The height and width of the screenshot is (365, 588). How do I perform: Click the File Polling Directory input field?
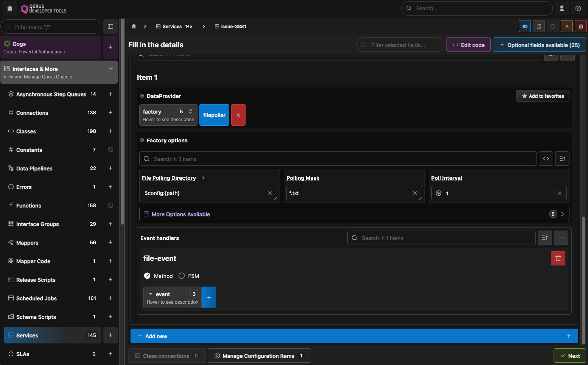(205, 193)
